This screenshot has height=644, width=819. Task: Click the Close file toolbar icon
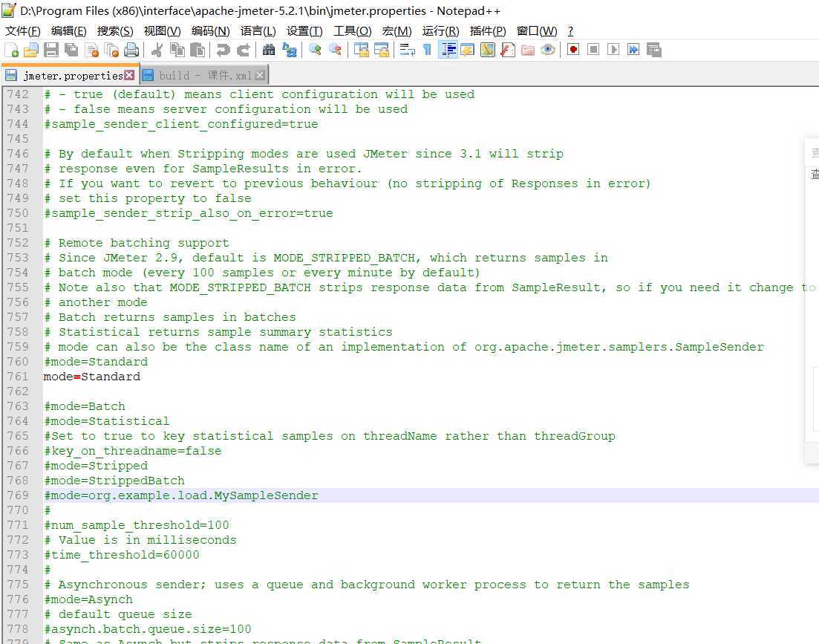pos(91,51)
